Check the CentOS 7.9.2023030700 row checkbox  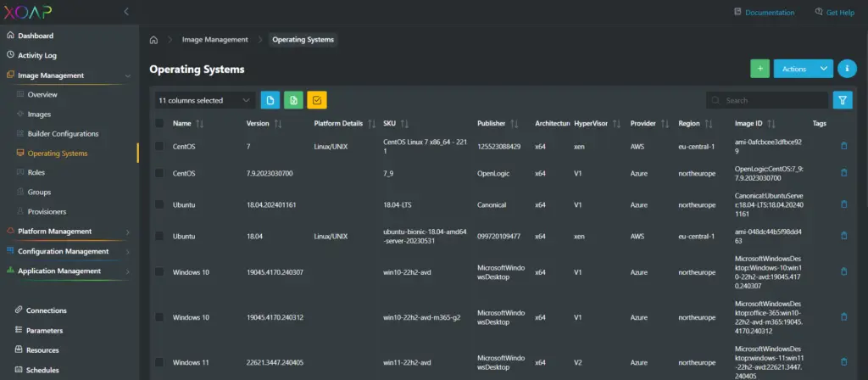pos(159,173)
